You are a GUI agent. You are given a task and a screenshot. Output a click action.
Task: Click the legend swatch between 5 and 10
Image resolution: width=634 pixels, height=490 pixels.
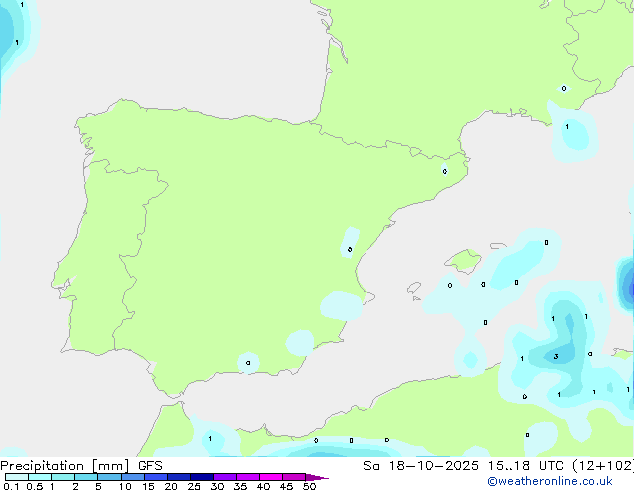[109, 477]
